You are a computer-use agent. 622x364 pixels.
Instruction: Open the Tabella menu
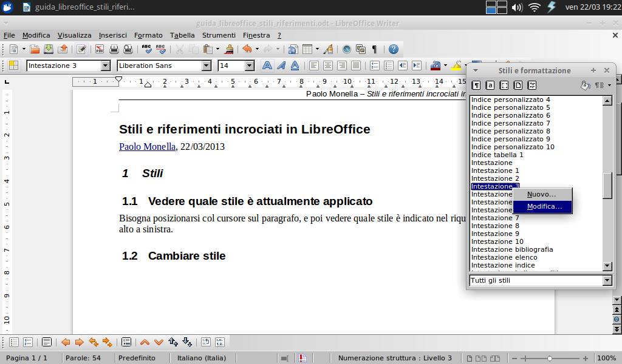pos(182,35)
